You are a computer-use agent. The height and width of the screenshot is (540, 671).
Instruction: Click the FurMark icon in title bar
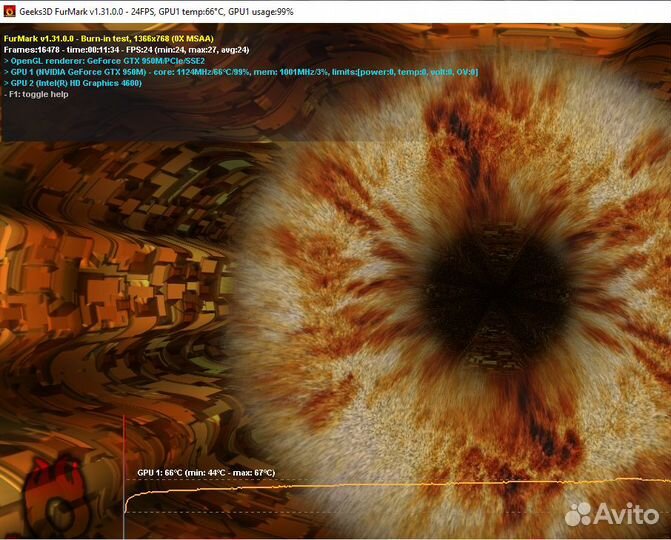tap(9, 8)
